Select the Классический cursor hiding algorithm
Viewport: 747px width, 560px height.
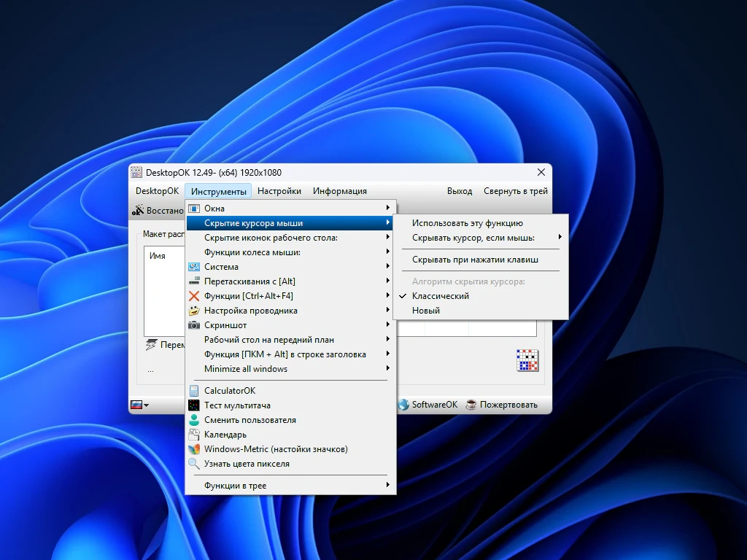[440, 296]
